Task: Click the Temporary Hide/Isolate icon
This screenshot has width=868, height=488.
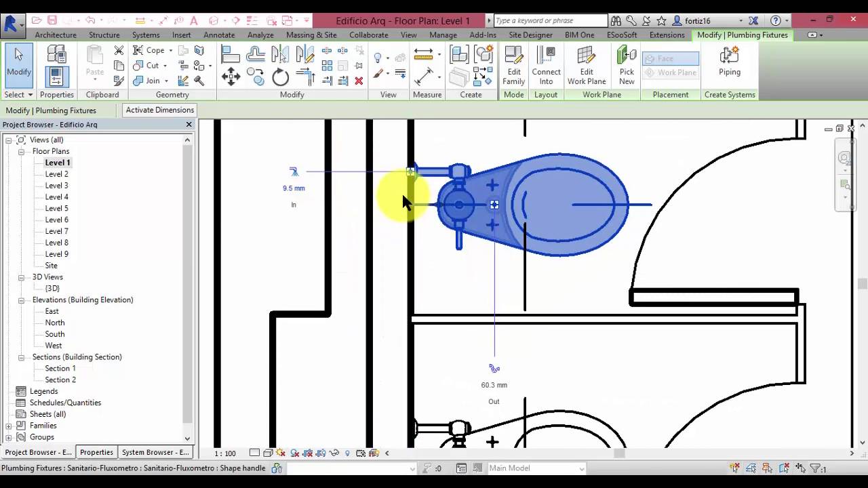Action: (334, 453)
